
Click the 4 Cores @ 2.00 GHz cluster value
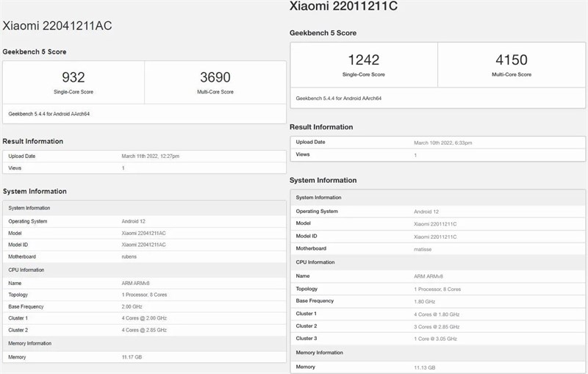point(144,317)
